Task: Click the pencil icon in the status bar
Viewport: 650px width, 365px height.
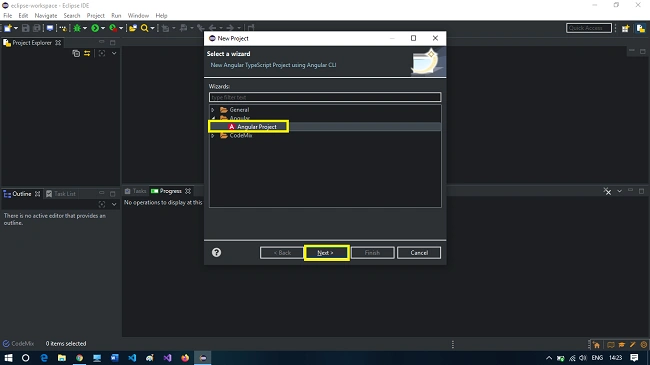Action: (x=633, y=345)
